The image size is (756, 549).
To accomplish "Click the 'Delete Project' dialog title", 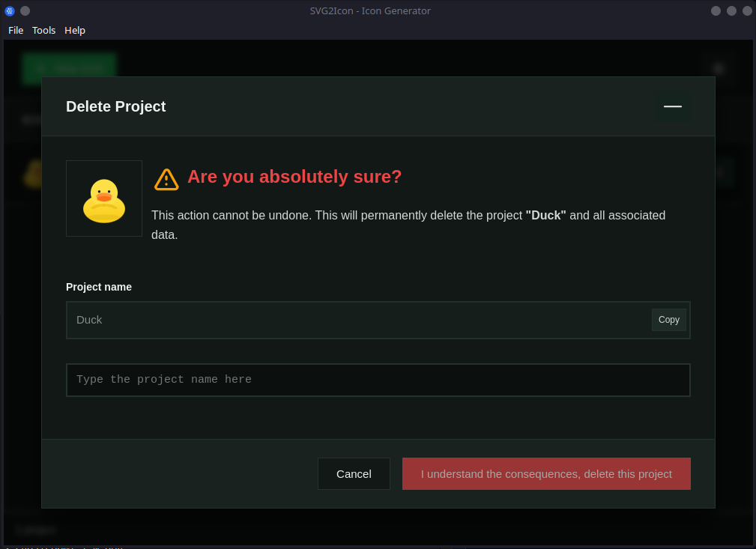I will (x=116, y=106).
